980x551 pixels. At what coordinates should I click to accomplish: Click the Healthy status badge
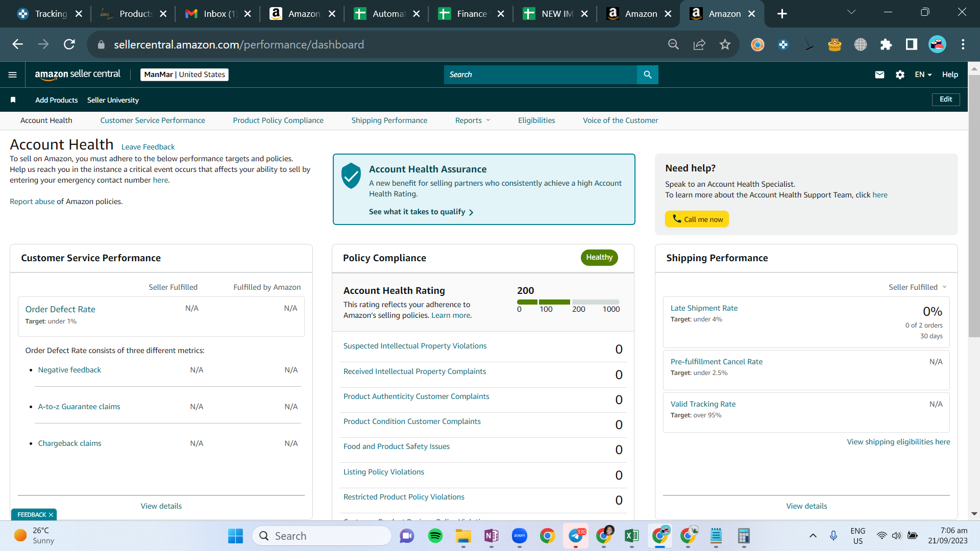tap(599, 258)
